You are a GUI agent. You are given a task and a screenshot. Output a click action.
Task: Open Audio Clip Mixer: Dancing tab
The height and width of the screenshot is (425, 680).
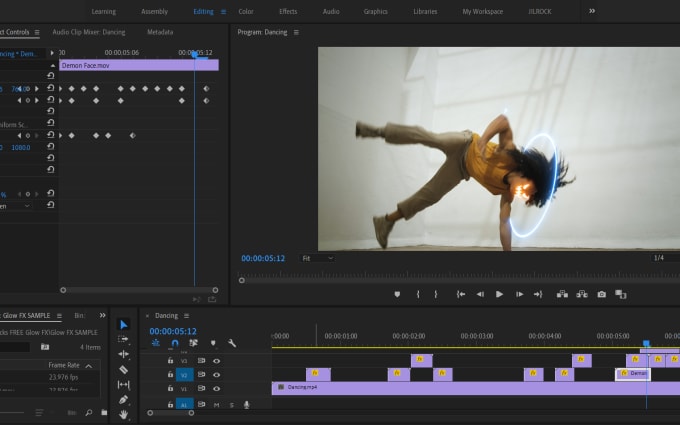click(89, 32)
